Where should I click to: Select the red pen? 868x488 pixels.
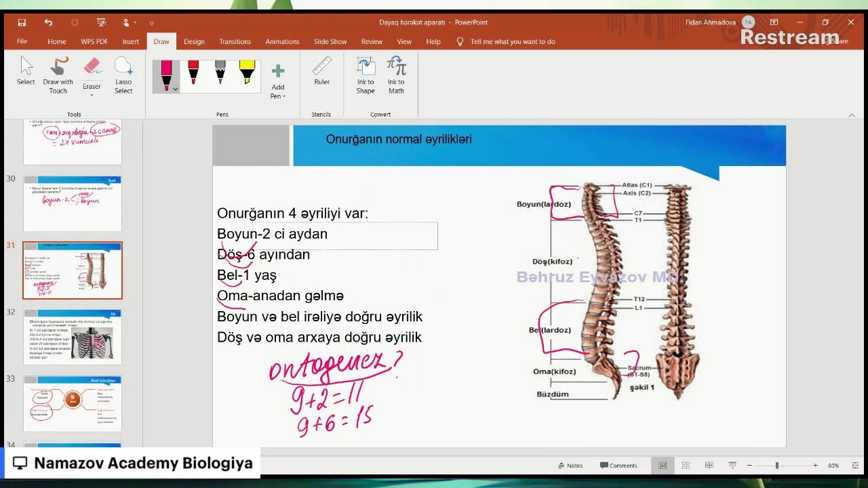[193, 73]
